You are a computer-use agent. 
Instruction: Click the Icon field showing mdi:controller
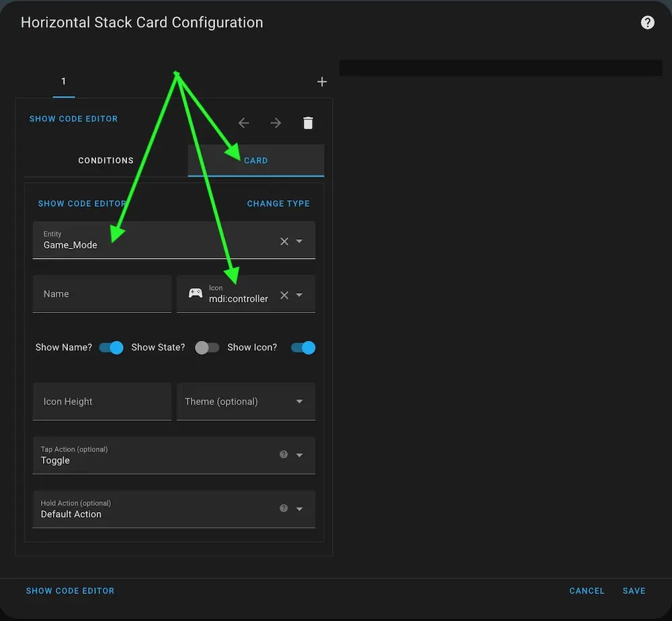click(246, 294)
